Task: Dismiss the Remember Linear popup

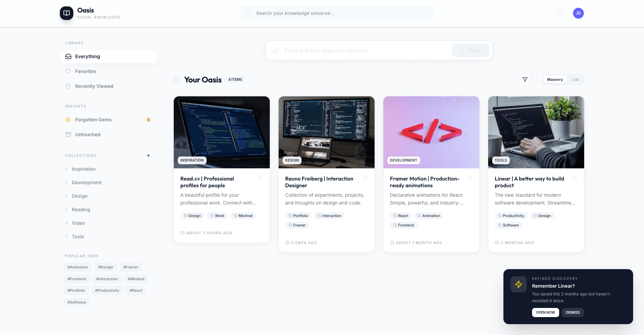Action: click(x=573, y=312)
